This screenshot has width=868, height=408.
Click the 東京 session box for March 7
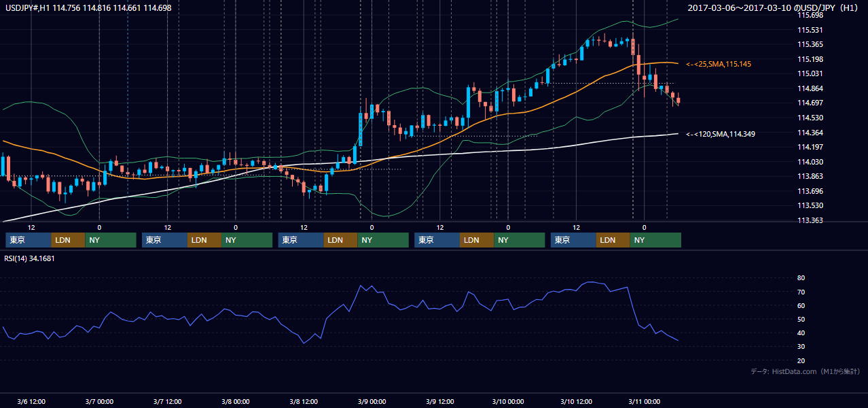tap(165, 240)
